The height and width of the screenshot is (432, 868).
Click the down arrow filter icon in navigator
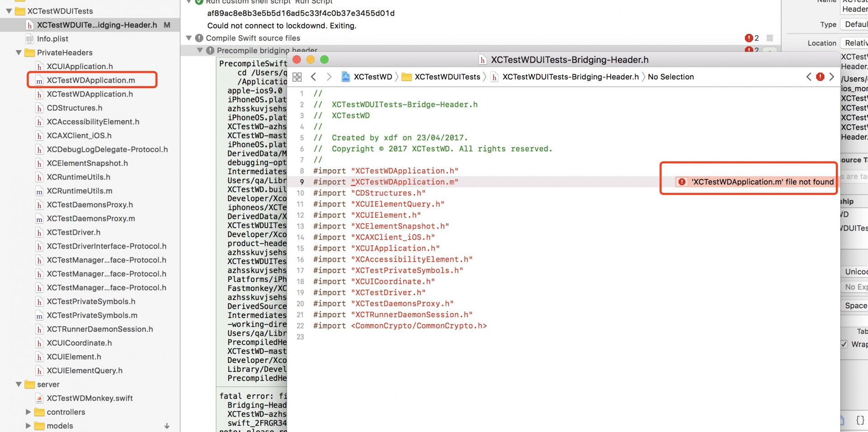167,426
